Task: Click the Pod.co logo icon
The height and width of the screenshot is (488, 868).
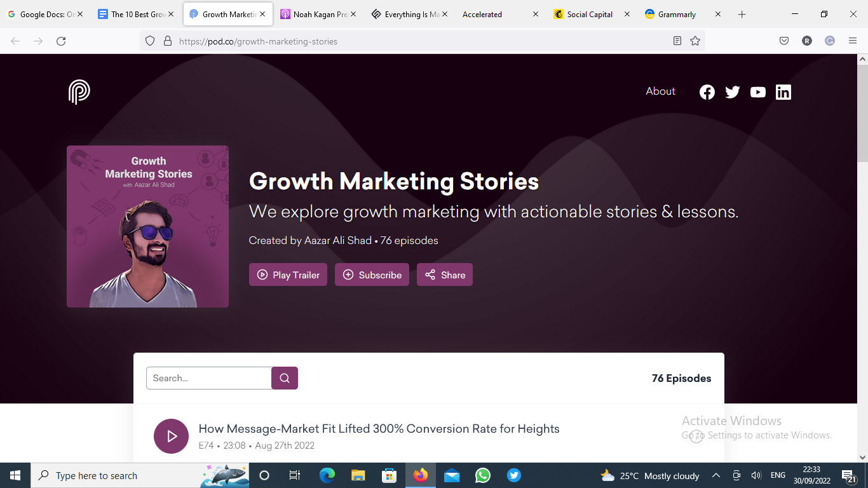Action: [x=79, y=92]
